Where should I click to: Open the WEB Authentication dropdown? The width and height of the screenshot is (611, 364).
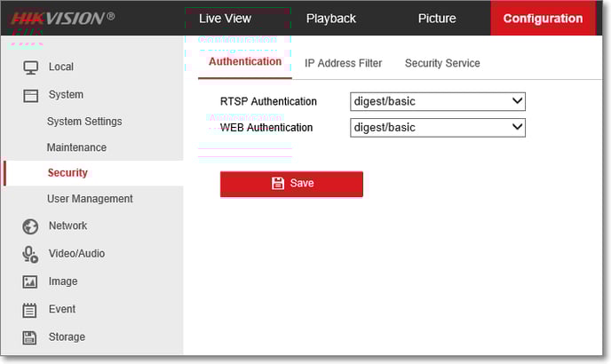click(x=438, y=128)
